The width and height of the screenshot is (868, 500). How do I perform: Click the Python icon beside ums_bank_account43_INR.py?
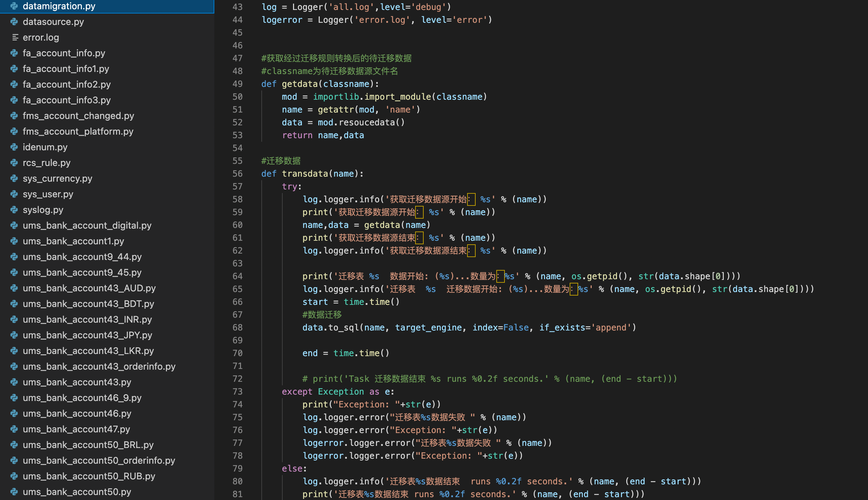[x=14, y=319]
